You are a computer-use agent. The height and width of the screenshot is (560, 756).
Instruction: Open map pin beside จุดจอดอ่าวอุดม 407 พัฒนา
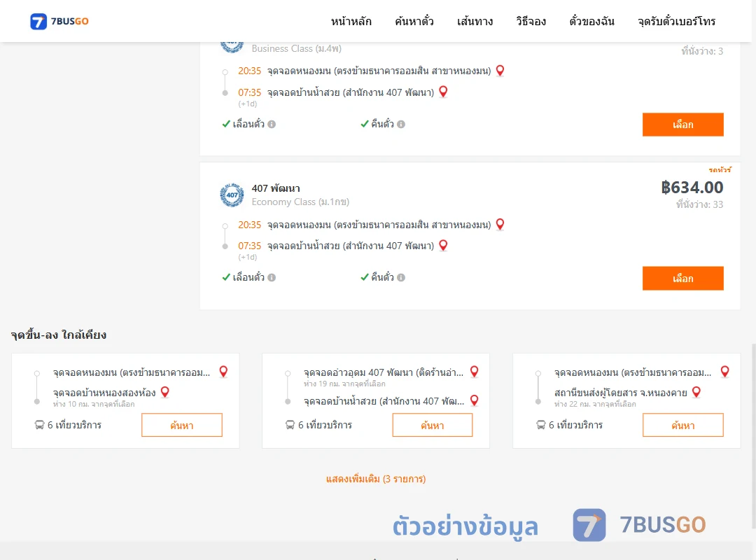click(x=475, y=372)
